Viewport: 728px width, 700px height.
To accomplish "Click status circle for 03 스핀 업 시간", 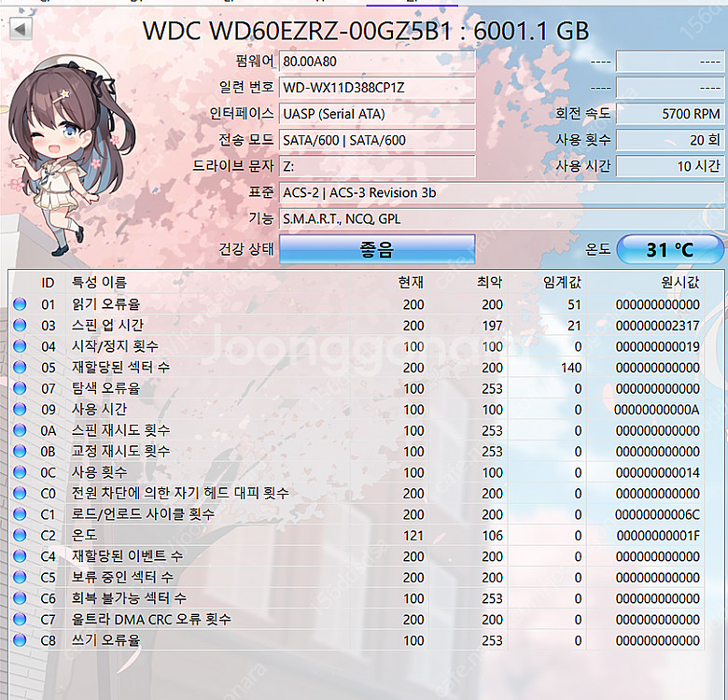I will [20, 325].
